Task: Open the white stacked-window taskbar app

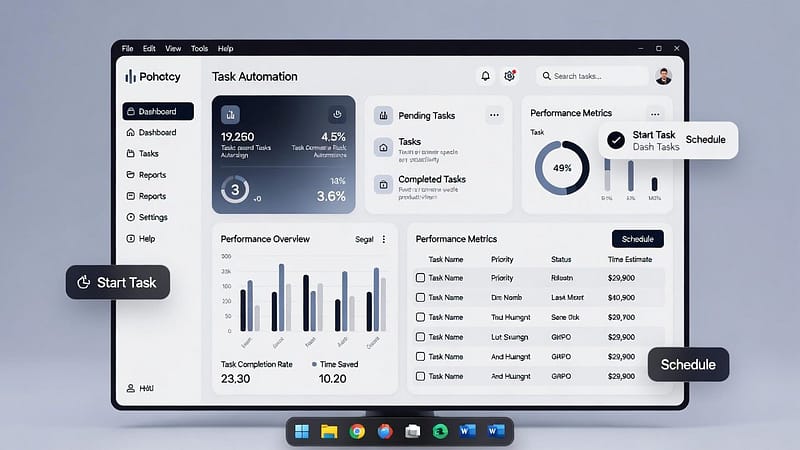Action: click(x=412, y=432)
